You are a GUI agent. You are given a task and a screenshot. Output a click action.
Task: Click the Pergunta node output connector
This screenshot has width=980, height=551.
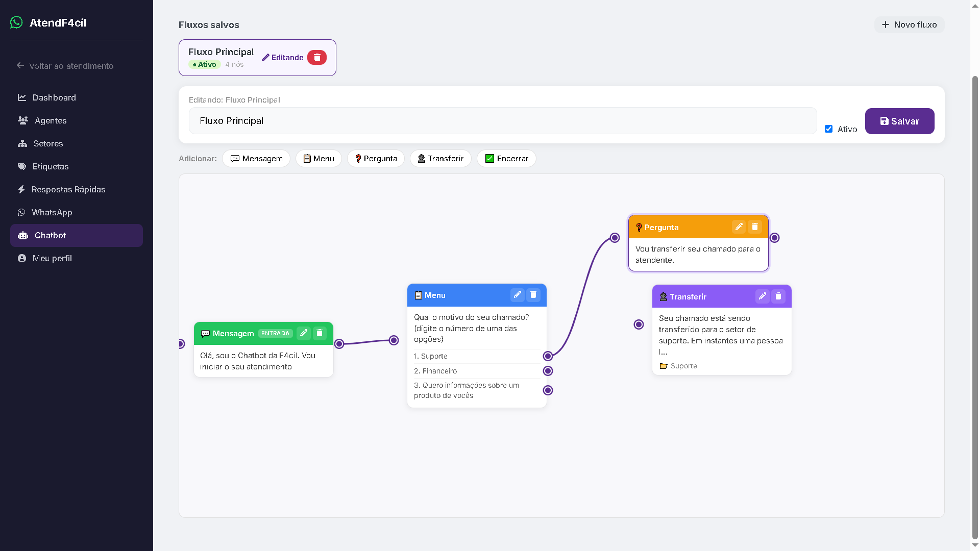(x=774, y=238)
